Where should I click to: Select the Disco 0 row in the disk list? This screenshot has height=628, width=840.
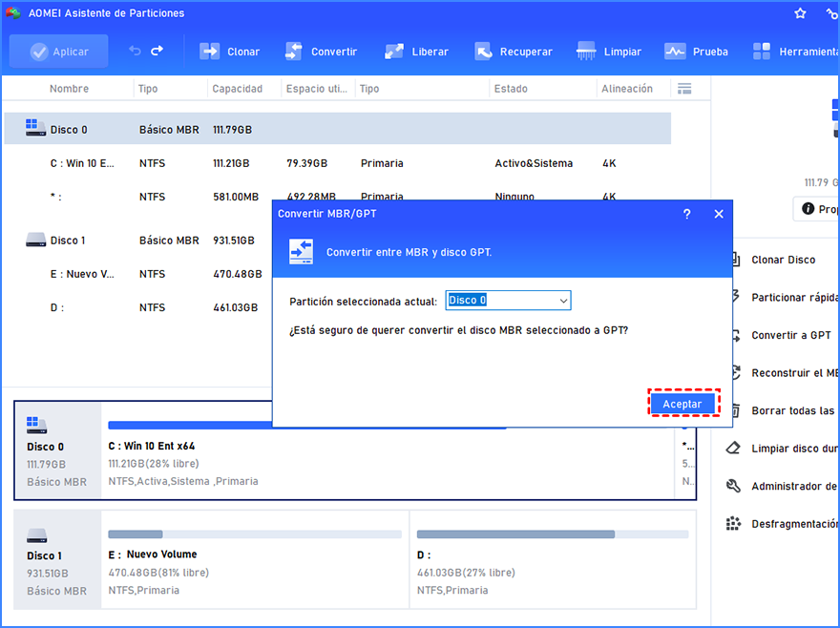(338, 129)
